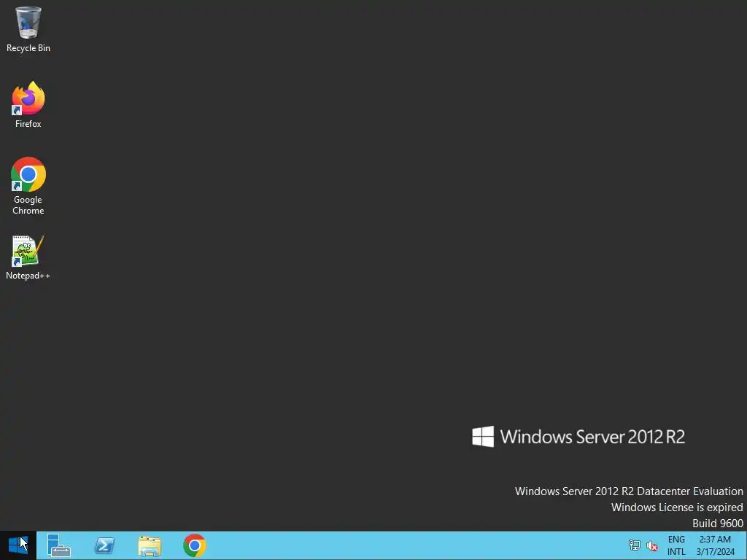
Task: Click the Recycle Bin label text
Action: tap(28, 48)
